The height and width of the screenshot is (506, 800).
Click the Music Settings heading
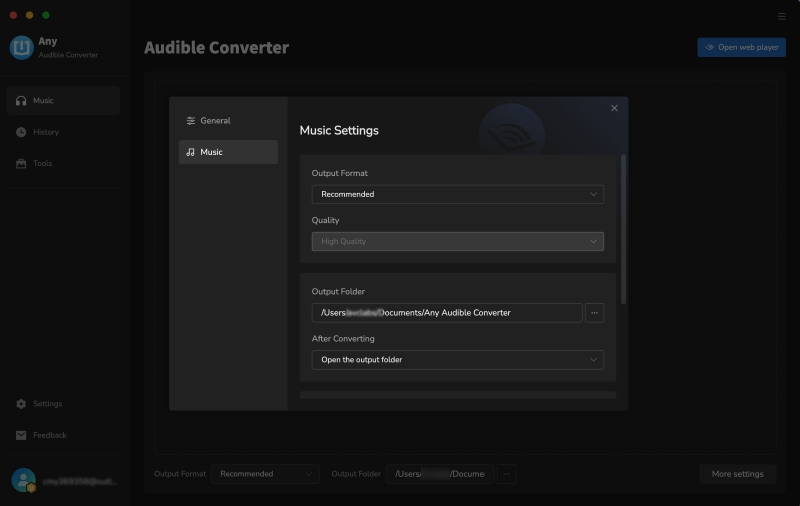point(339,131)
